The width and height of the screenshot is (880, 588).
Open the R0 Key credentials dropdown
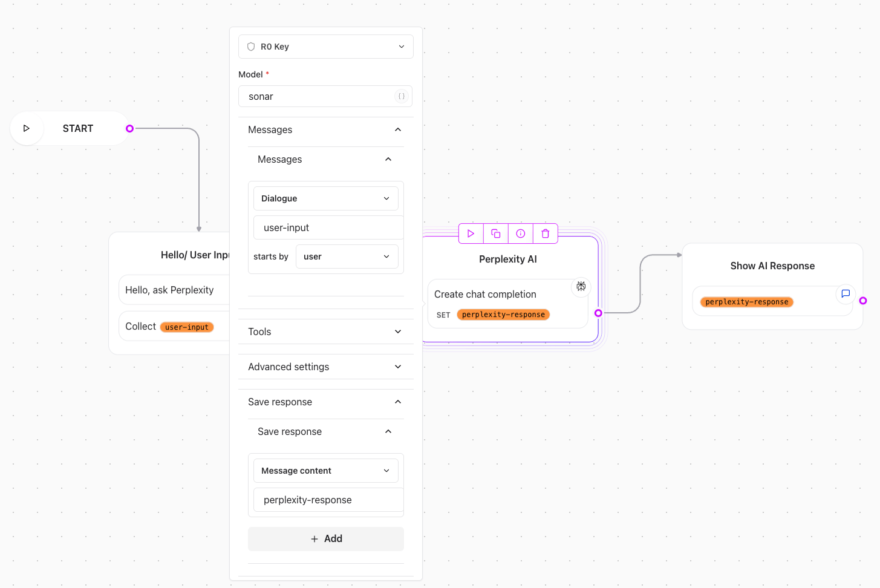(326, 47)
